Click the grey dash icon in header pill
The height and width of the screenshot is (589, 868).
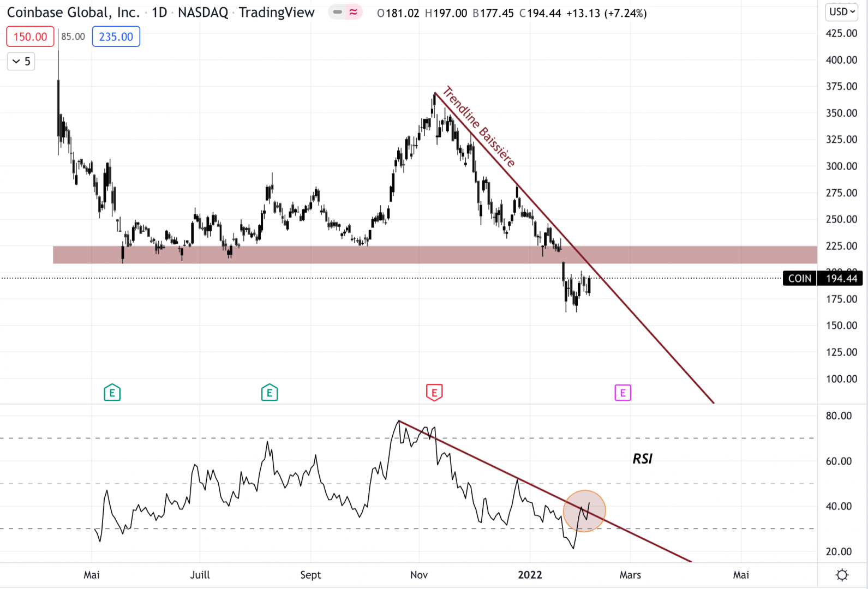(x=338, y=12)
